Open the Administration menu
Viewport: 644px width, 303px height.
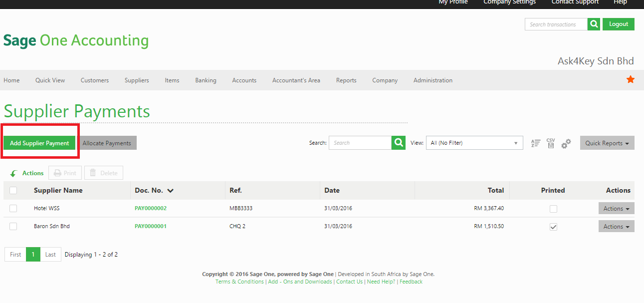click(x=433, y=80)
